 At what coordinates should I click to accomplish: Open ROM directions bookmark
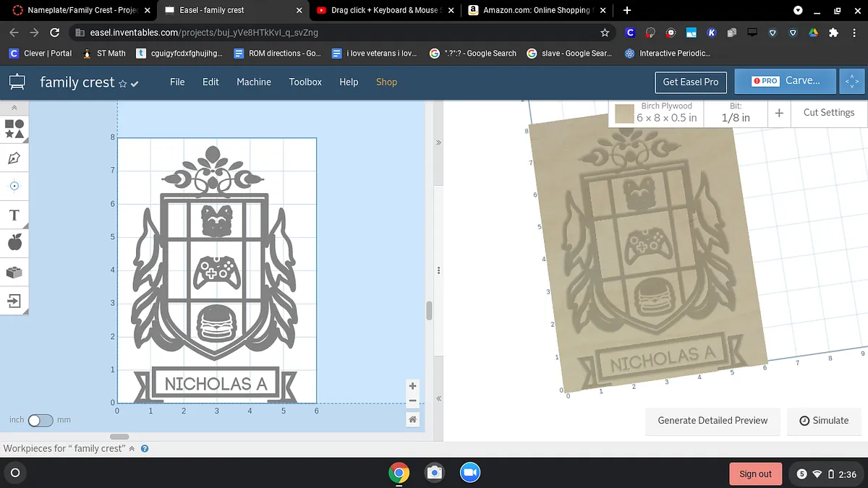click(278, 53)
